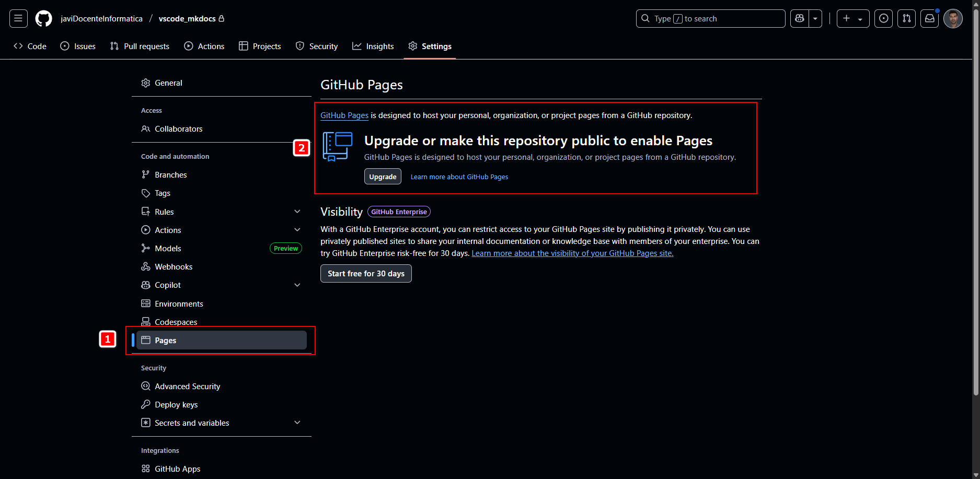Screen dimensions: 980x479
Task: View your issues icon in header
Action: pyautogui.click(x=883, y=19)
